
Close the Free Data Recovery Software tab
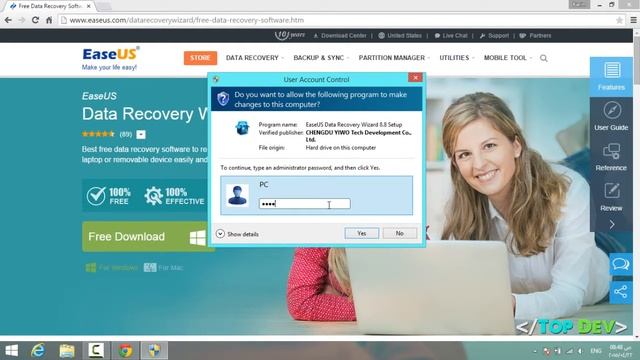[89, 6]
